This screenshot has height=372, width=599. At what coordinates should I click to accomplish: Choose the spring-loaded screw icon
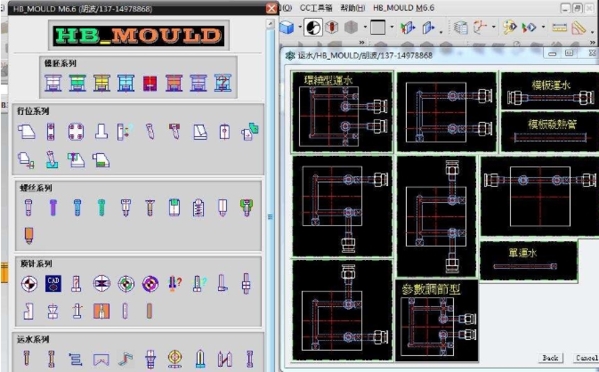point(198,208)
